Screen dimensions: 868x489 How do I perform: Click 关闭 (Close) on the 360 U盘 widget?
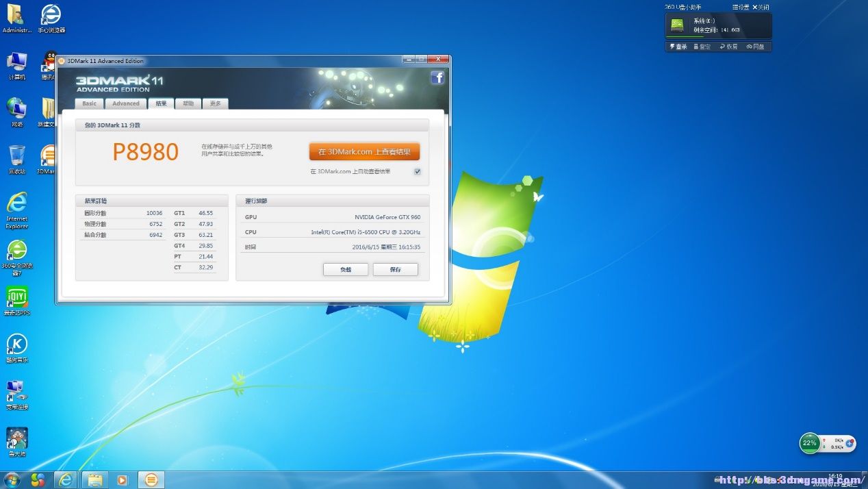point(760,7)
